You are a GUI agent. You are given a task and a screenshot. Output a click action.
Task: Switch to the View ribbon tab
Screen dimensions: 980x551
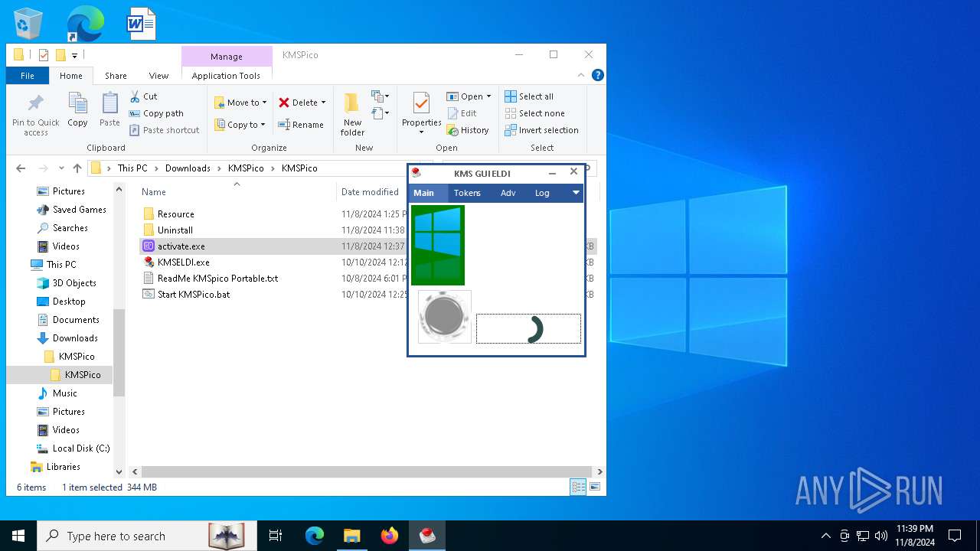pos(158,76)
